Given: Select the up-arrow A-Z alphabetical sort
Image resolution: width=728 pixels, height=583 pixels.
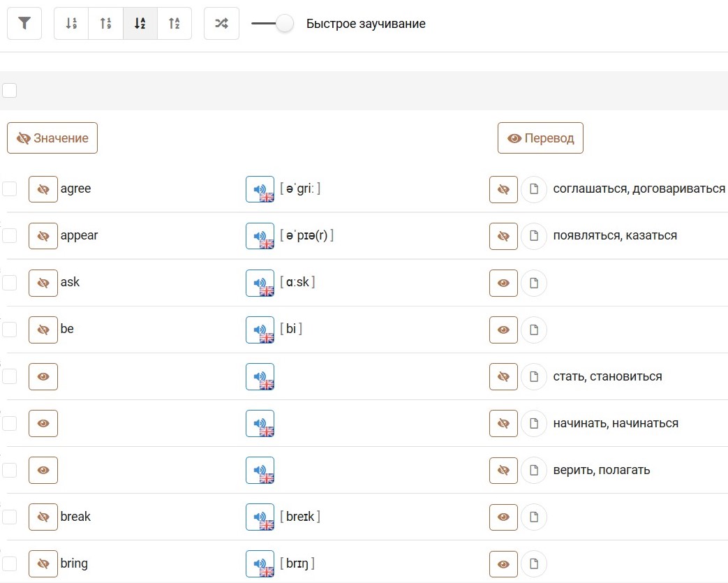Looking at the screenshot, I should 174,23.
